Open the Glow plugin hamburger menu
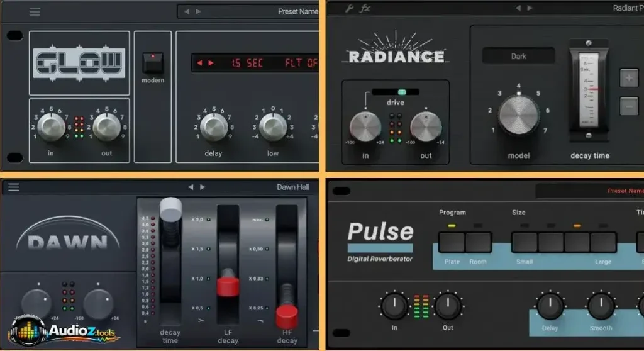This screenshot has height=351, width=644. 35,11
